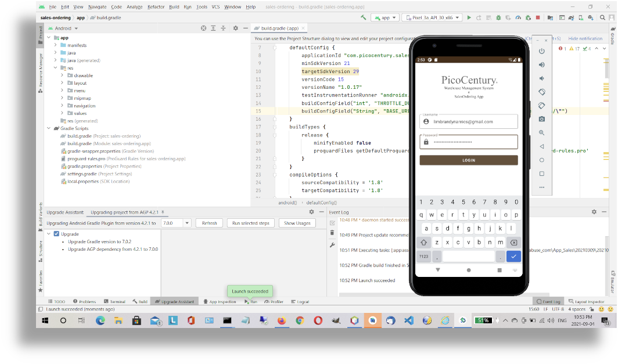Screen dimensions: 618x364
Task: Click the emulator Back triangle in the side toolbar
Action: point(542,146)
